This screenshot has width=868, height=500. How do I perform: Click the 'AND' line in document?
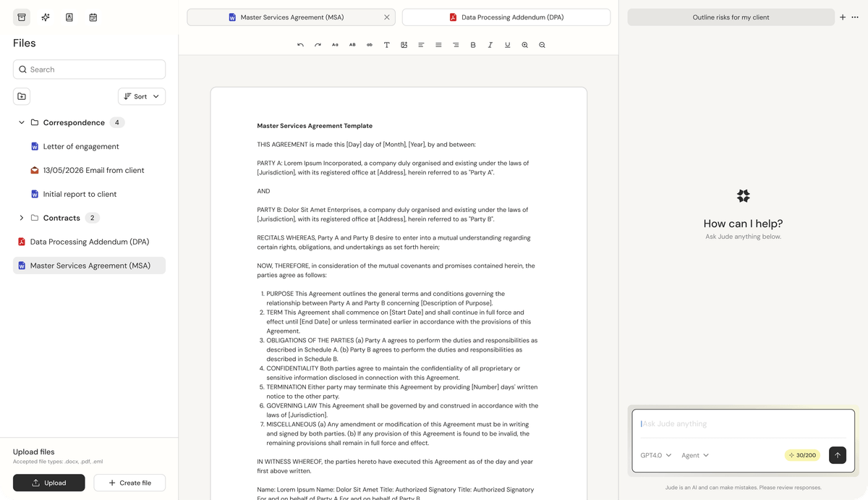[263, 191]
